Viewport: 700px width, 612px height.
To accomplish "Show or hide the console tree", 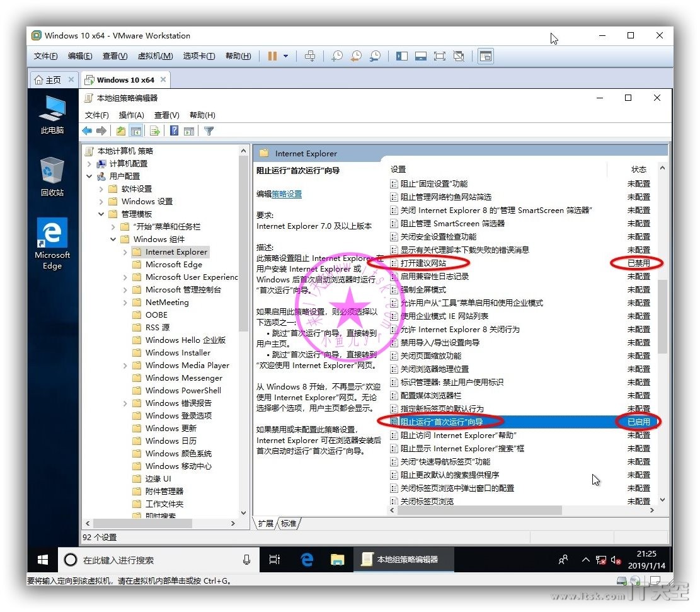I will [135, 131].
